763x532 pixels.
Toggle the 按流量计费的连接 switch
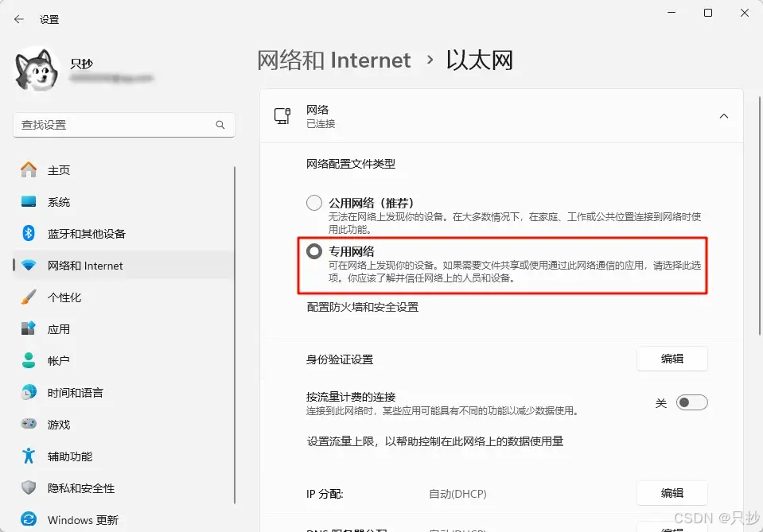691,402
